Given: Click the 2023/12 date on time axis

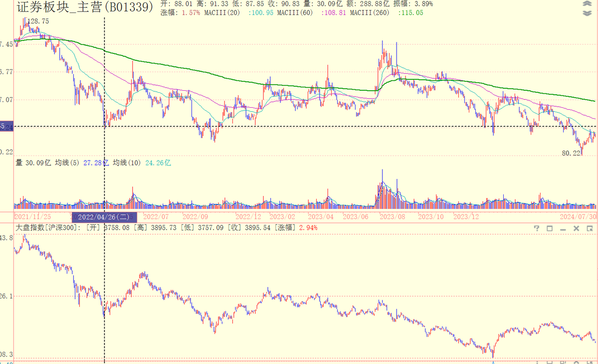Looking at the screenshot, I should (466, 217).
